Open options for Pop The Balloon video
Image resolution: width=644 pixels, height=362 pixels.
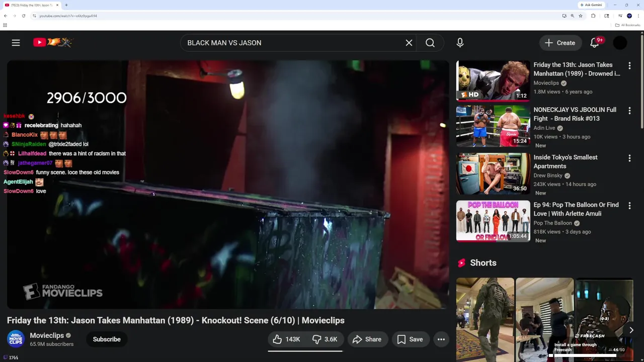point(629,206)
